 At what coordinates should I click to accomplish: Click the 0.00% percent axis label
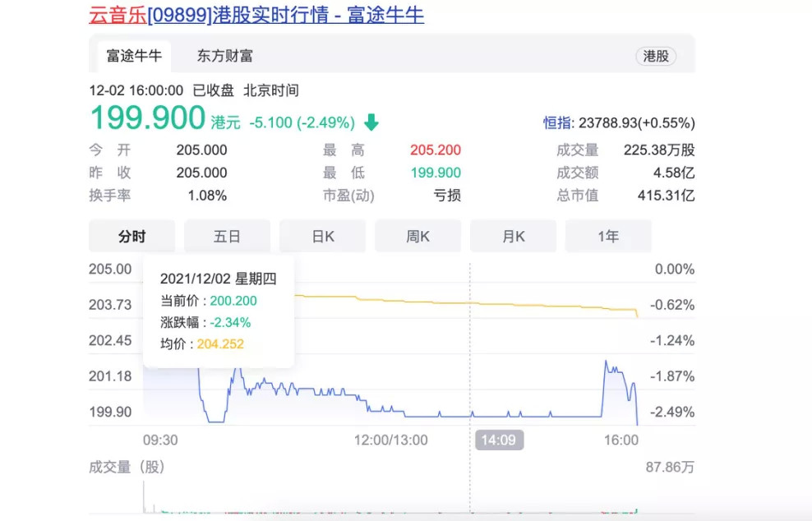pos(675,270)
